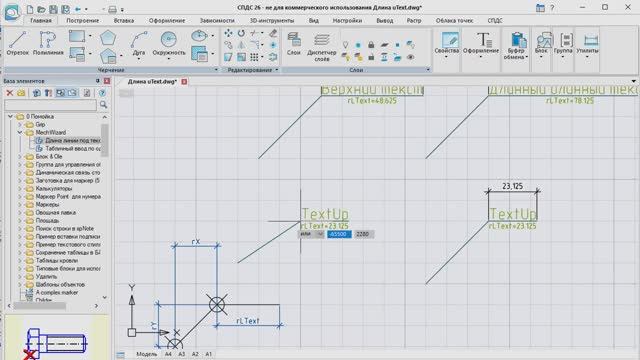
Task: Click the search field in База элементов
Action: point(51,105)
